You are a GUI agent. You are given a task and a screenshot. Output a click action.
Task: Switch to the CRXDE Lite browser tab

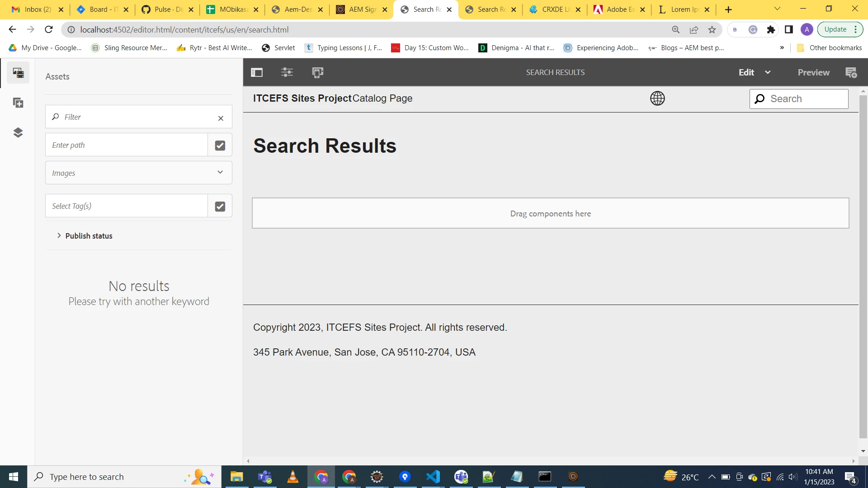tap(552, 9)
